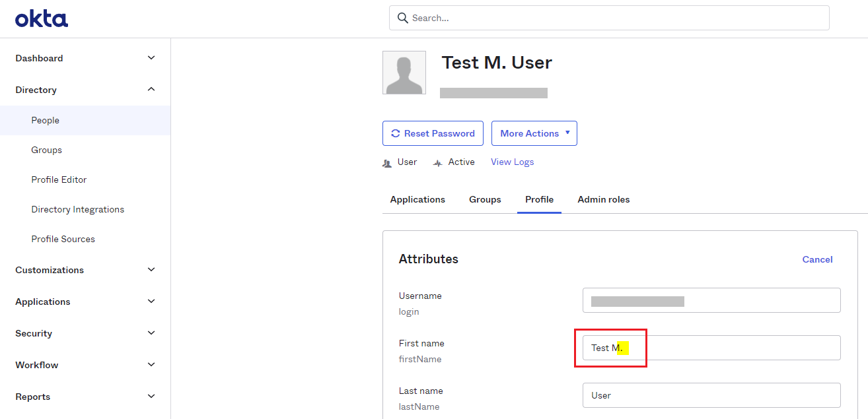The image size is (868, 419).
Task: Collapse the Directory sidebar section
Action: pyautogui.click(x=151, y=90)
